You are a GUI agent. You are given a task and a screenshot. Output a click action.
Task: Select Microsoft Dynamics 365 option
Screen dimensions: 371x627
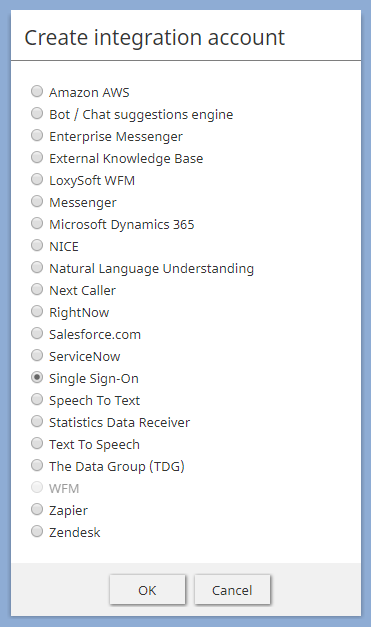(x=37, y=224)
